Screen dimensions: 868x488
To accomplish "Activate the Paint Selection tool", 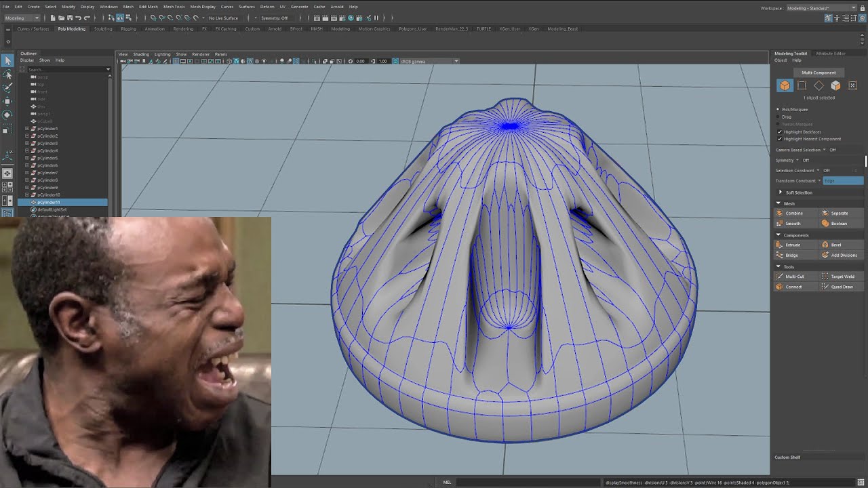I will tap(7, 87).
